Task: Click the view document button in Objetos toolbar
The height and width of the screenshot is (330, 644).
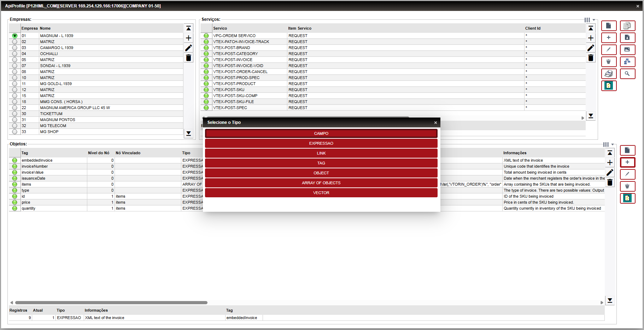Action: [x=627, y=150]
